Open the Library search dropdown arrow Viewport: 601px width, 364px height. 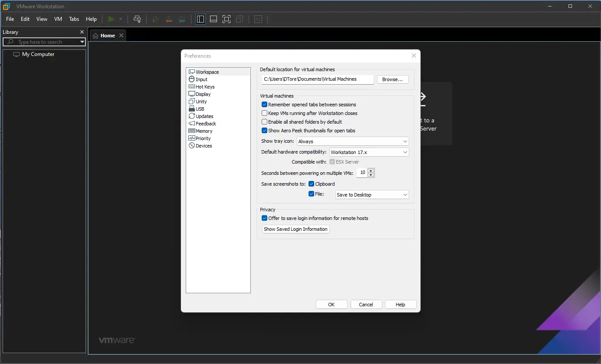[82, 42]
